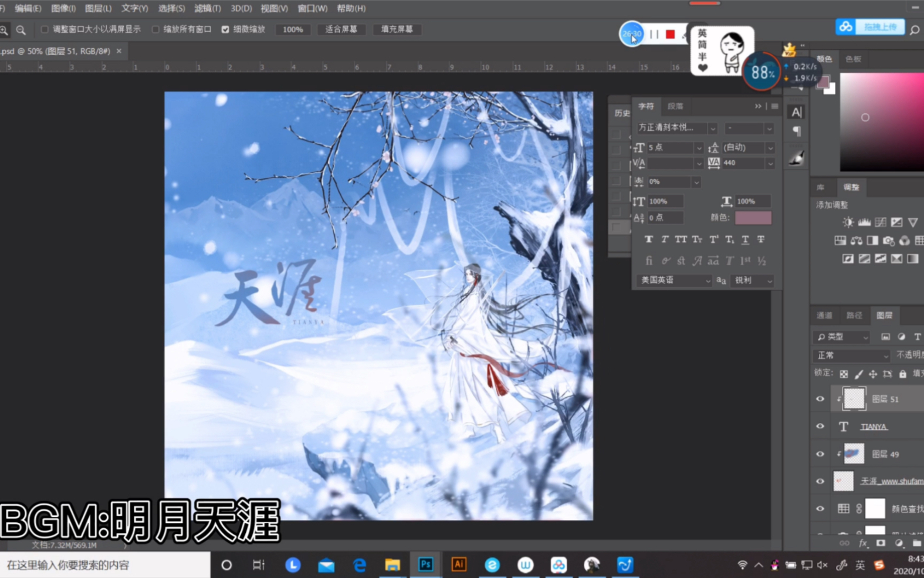Apply faux italic text style
This screenshot has height=578, width=924.
pos(665,239)
